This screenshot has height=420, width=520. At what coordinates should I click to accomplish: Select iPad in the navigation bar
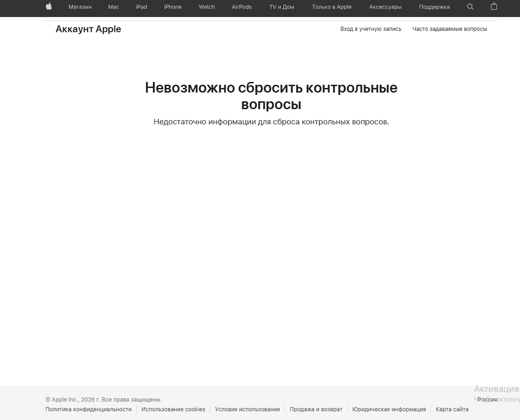pos(141,7)
